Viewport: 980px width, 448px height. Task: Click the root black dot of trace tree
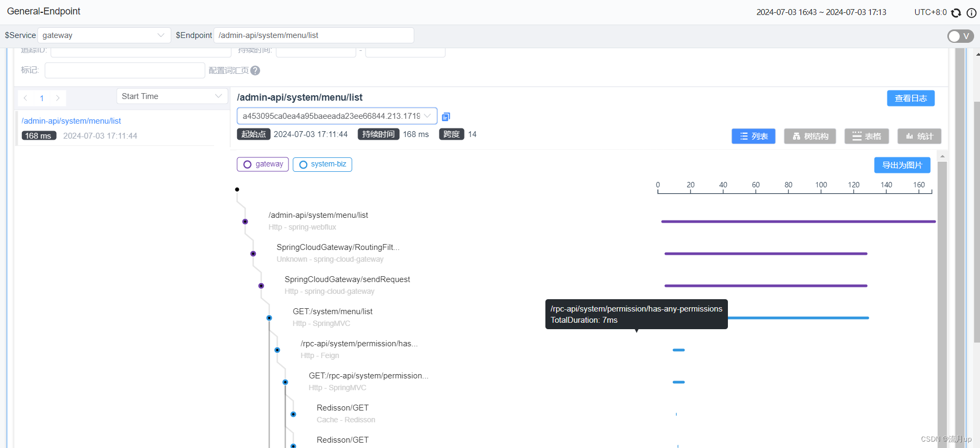(x=237, y=189)
